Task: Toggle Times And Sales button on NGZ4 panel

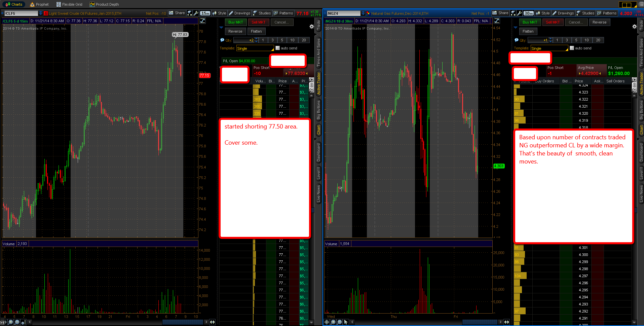Action: tap(641, 52)
